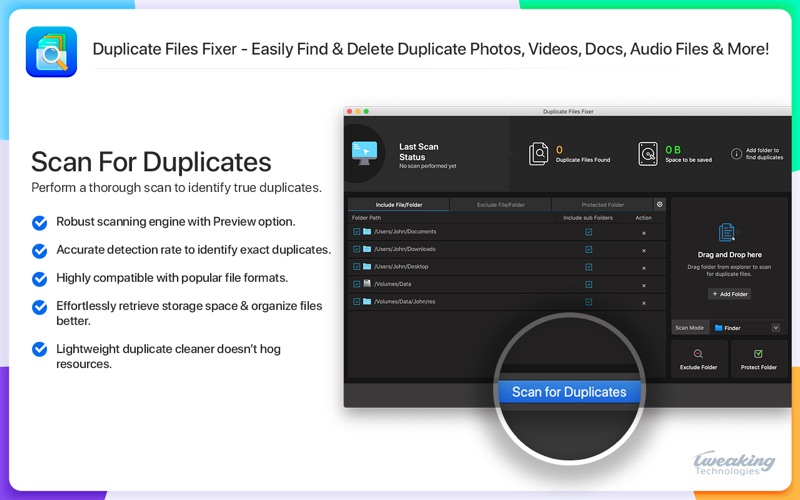Viewport: 800px width, 500px height.
Task: Open the Scan Mode Finder dropdown arrow
Action: click(x=776, y=328)
